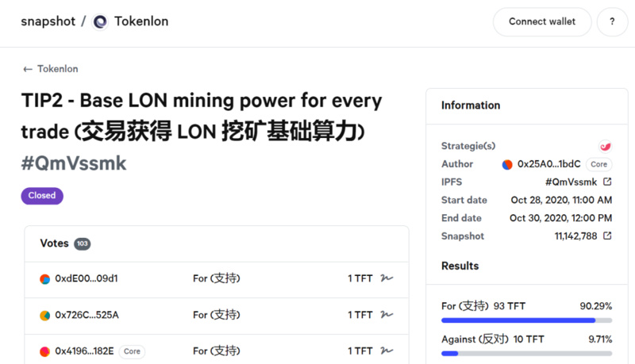
Task: Open Snapshot block external link icon
Action: point(607,236)
